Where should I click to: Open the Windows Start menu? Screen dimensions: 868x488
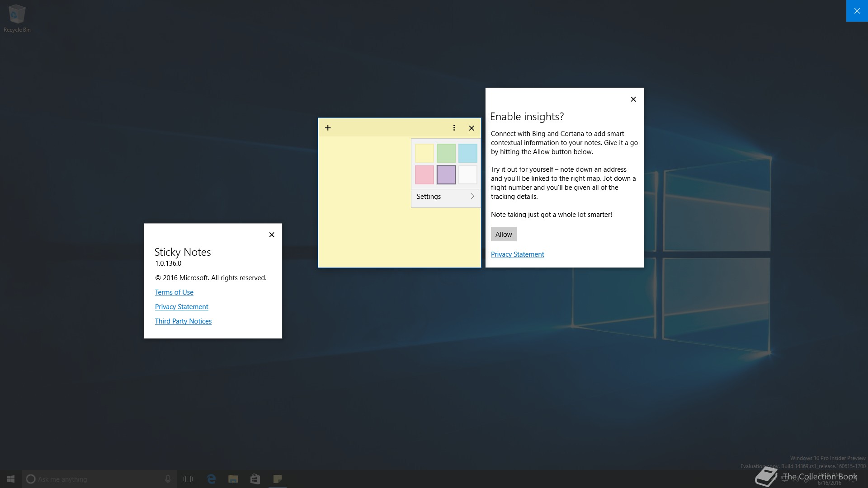click(x=11, y=479)
